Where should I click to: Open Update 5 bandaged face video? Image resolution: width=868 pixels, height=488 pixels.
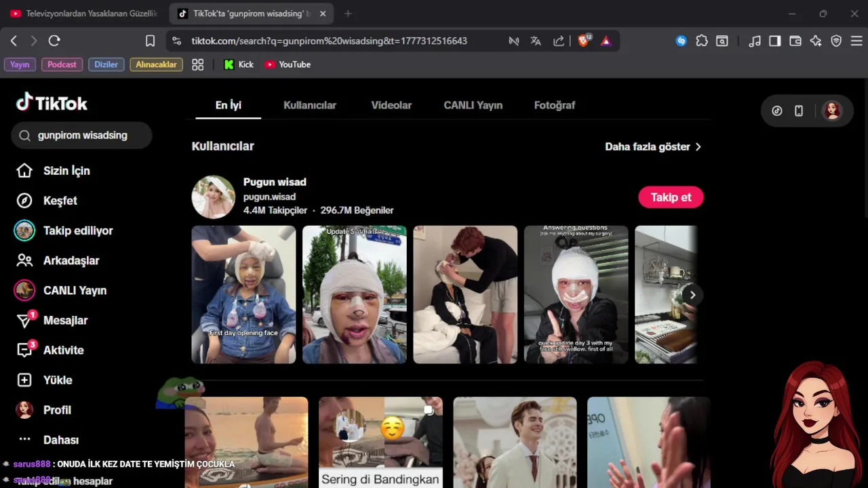(x=354, y=295)
